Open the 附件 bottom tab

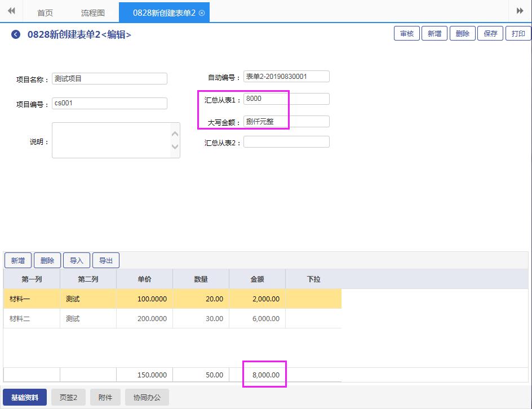point(105,397)
